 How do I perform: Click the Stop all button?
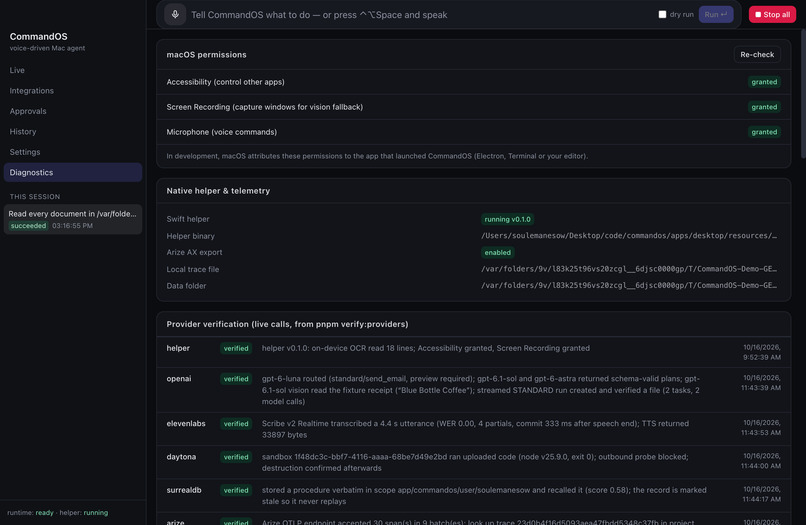point(772,14)
